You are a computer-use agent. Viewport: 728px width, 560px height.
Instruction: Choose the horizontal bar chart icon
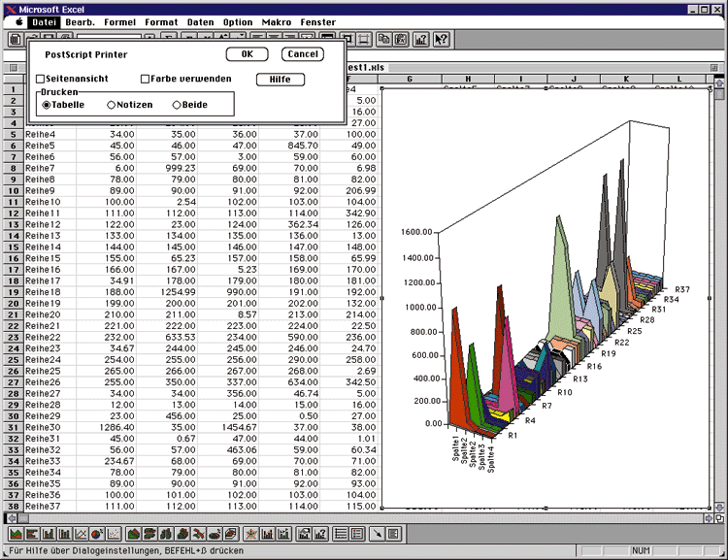click(x=32, y=534)
